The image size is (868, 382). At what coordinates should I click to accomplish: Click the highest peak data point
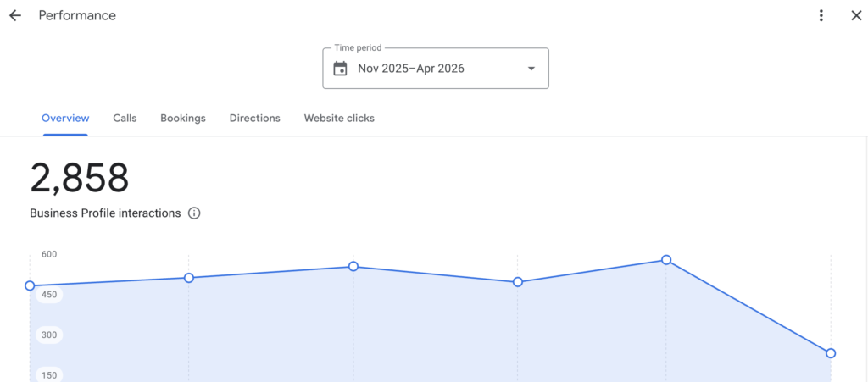666,260
